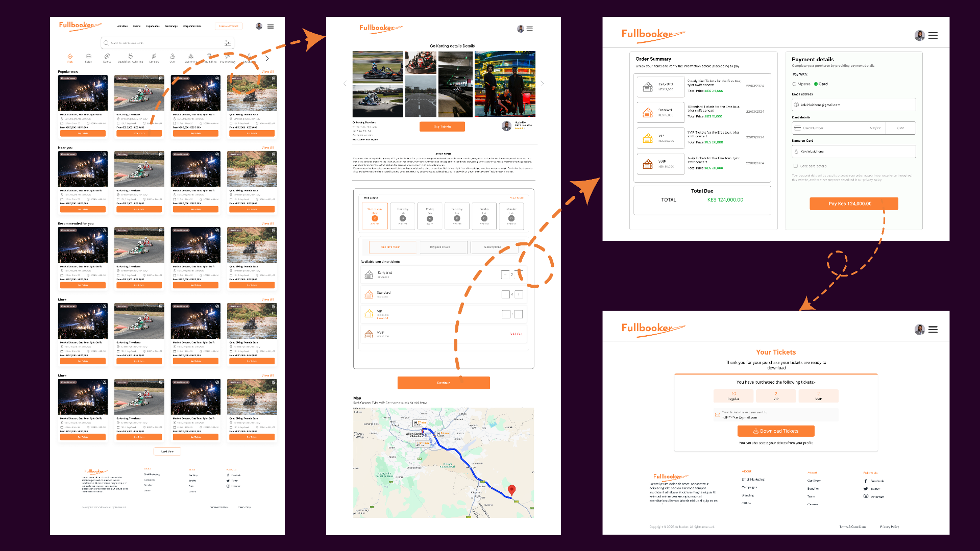
Task: Select the Gym category icon
Action: pos(173,57)
